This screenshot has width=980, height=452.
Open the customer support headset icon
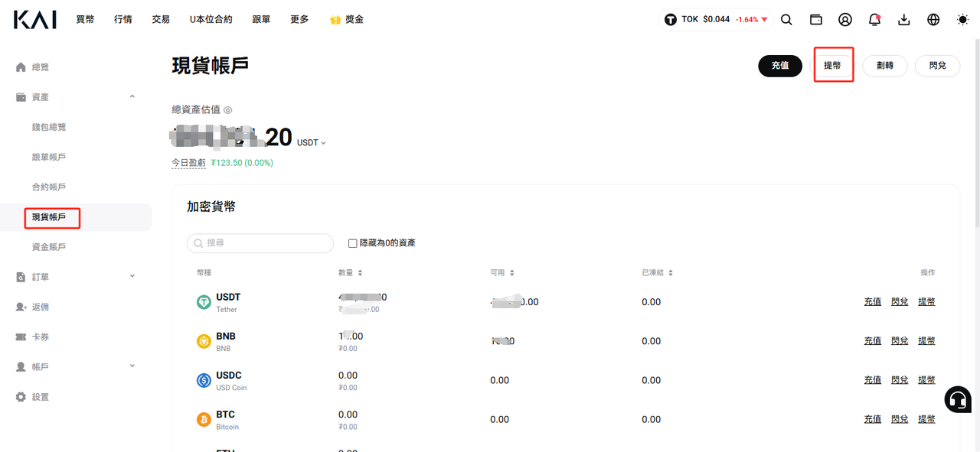click(958, 399)
